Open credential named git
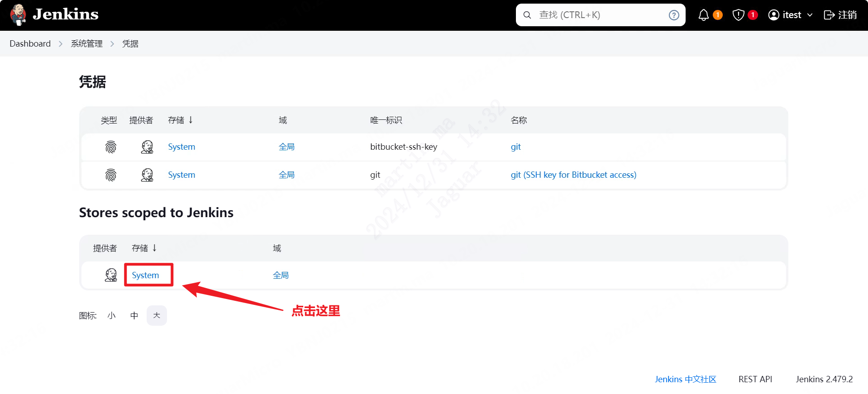 coord(516,147)
